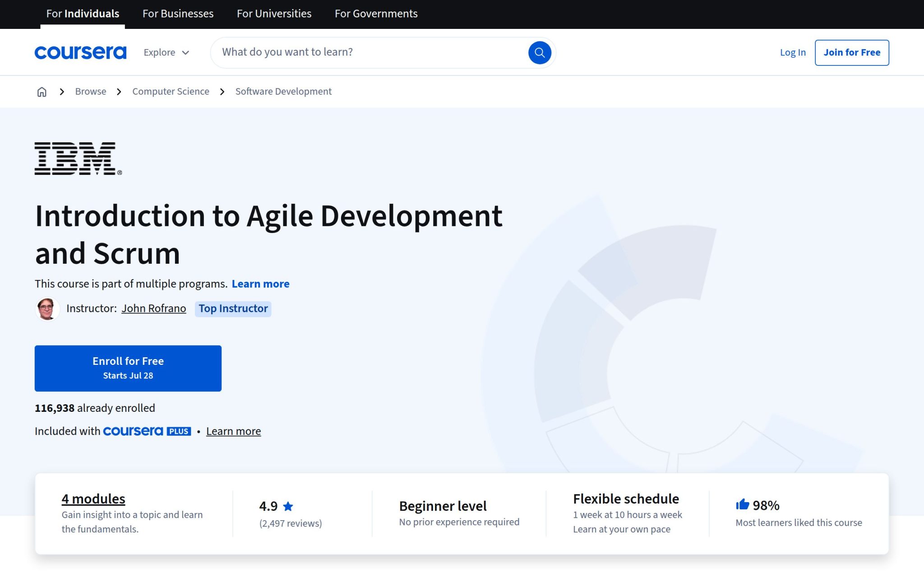Click the course title heading
The width and height of the screenshot is (924, 578).
(269, 234)
